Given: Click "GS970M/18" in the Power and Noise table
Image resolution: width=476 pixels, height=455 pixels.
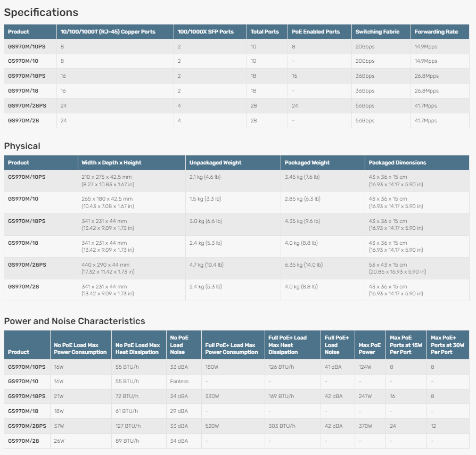Looking at the screenshot, I should point(23,411).
